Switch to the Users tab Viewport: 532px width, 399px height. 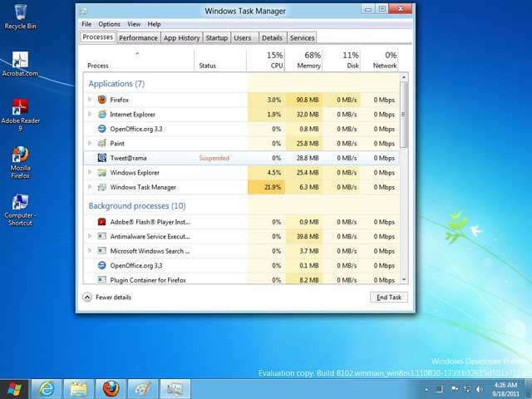point(243,37)
